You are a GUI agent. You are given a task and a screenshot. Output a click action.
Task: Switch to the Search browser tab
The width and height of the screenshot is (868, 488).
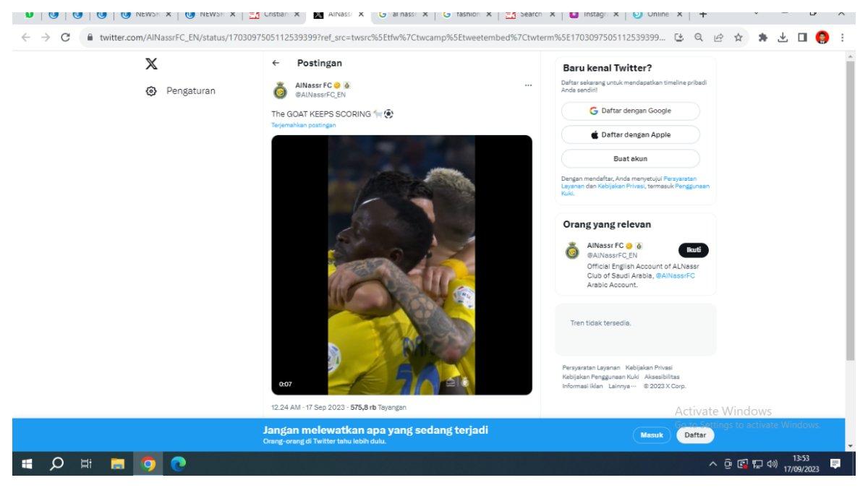(532, 14)
